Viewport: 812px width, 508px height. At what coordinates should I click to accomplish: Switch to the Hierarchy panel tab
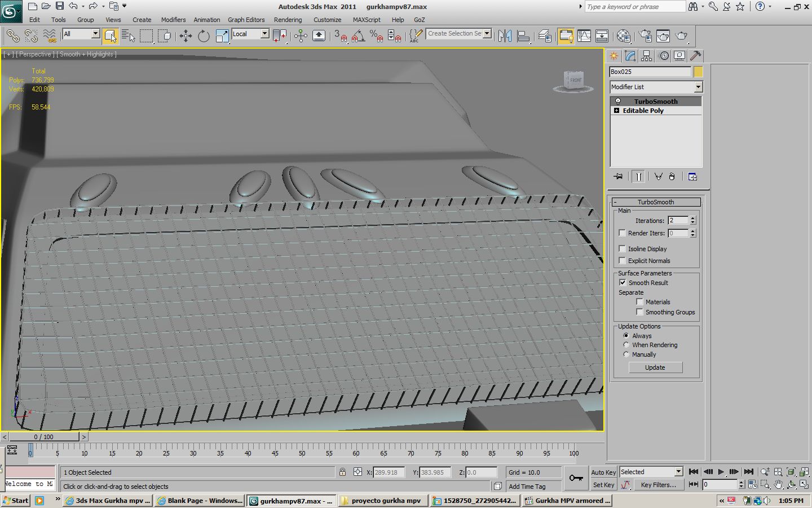(x=646, y=56)
